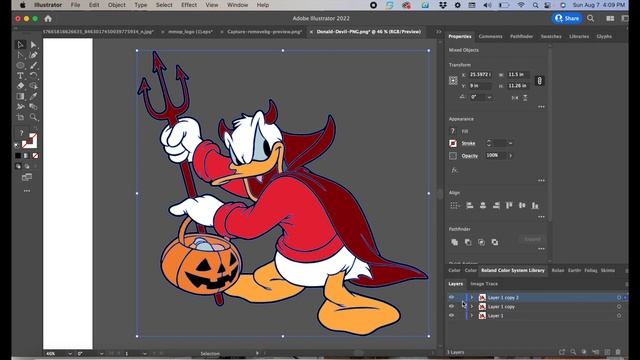Click the Fill swatch with question mark in Appearance
The height and width of the screenshot is (360, 640).
(453, 131)
